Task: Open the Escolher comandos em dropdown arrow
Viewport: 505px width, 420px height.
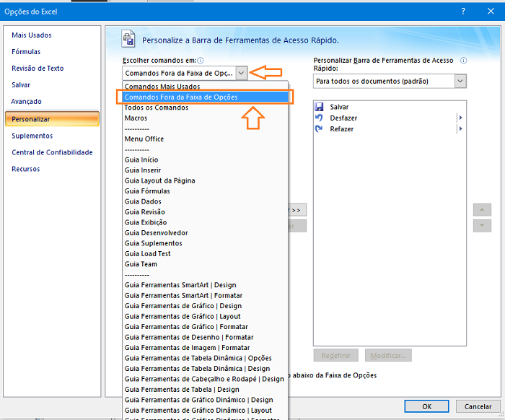Action: pos(241,73)
